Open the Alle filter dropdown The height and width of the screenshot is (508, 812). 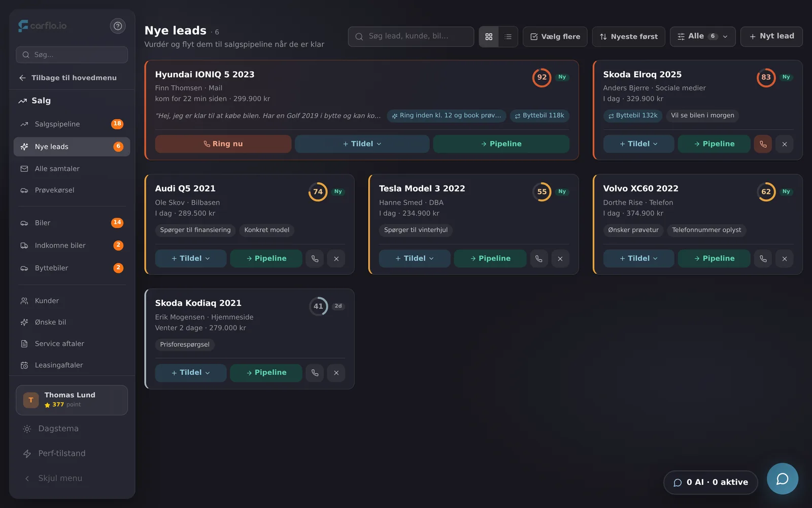[x=703, y=37]
